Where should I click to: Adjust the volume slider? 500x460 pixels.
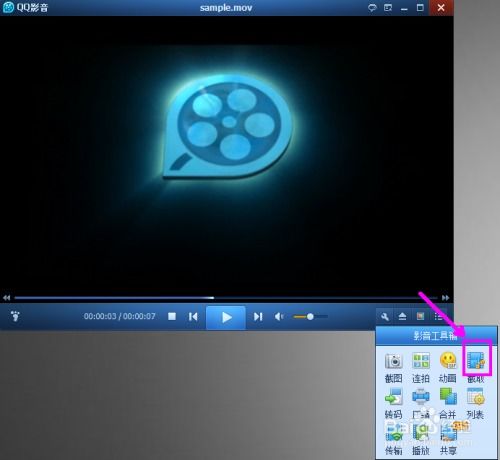tap(310, 316)
